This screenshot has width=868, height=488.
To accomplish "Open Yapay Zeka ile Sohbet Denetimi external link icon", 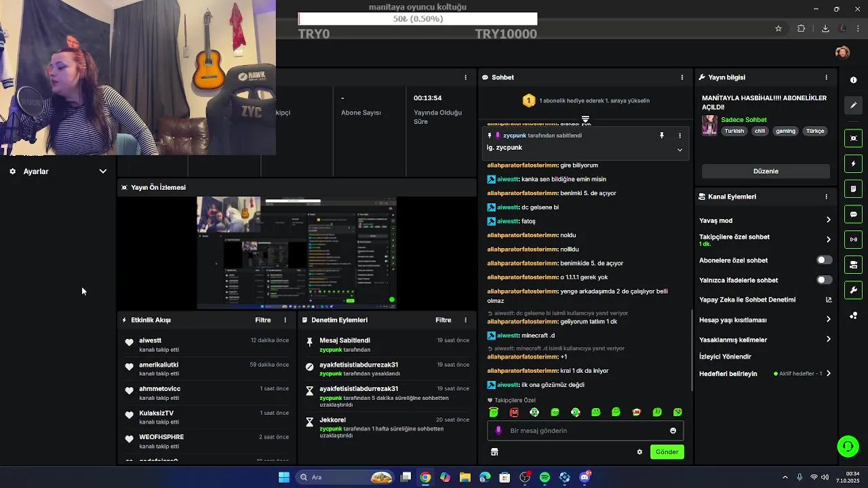I will click(828, 300).
